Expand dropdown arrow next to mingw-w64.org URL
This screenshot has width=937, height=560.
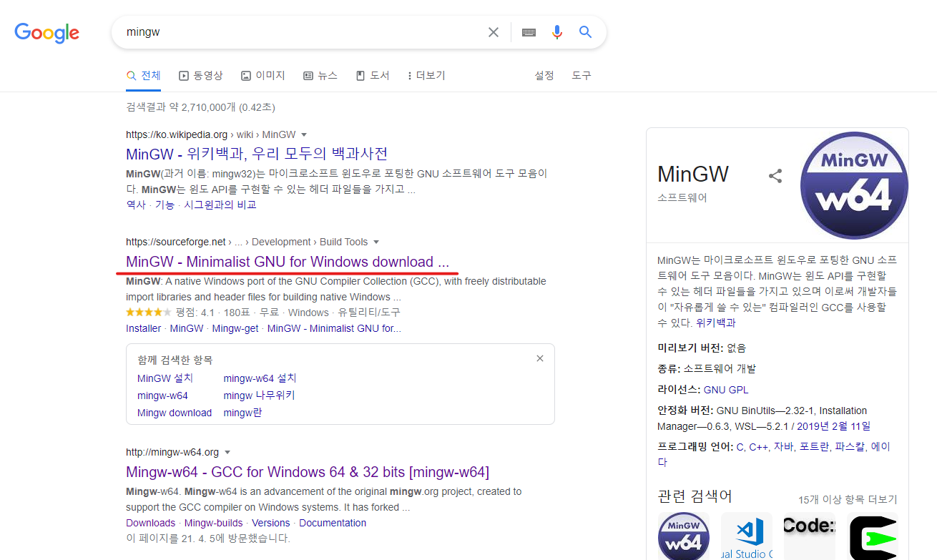tap(227, 452)
